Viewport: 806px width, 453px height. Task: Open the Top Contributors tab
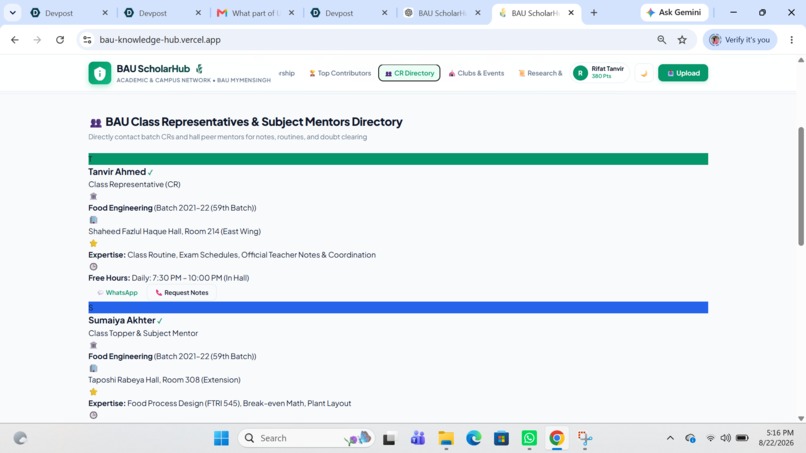[340, 73]
